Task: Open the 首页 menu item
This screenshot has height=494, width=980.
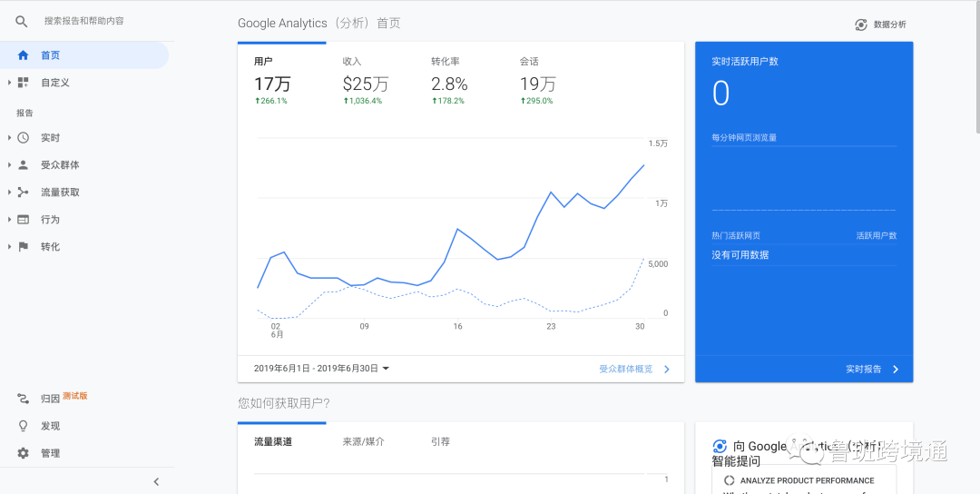Action: (x=84, y=55)
